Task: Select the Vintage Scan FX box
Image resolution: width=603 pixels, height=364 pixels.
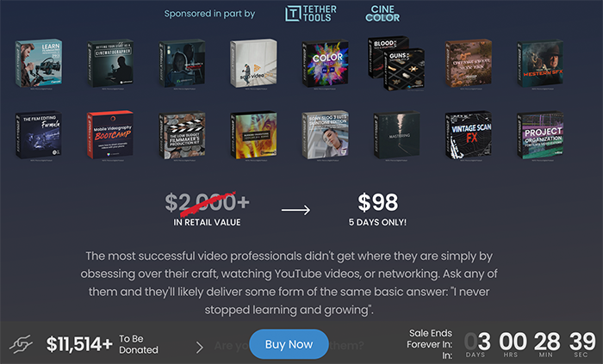Action: coord(469,135)
